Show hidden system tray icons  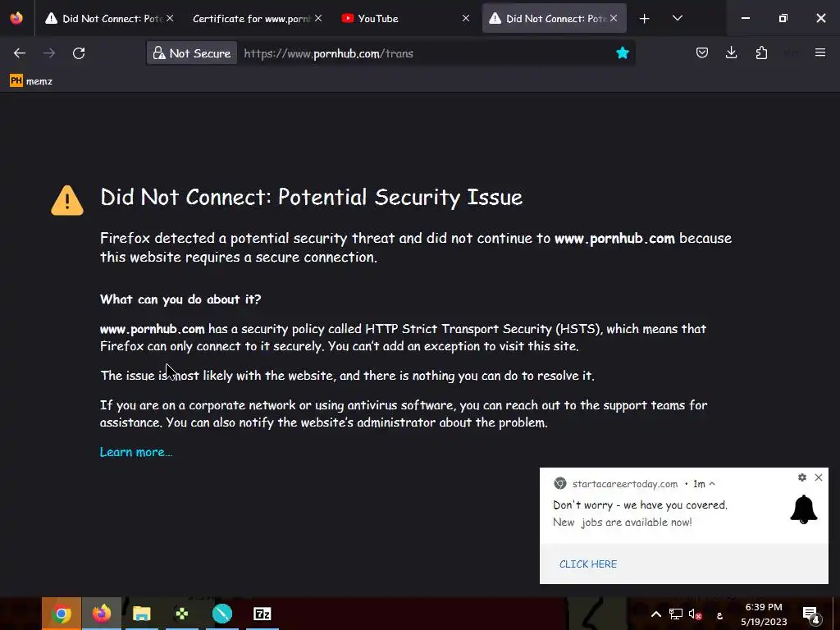[x=655, y=614]
